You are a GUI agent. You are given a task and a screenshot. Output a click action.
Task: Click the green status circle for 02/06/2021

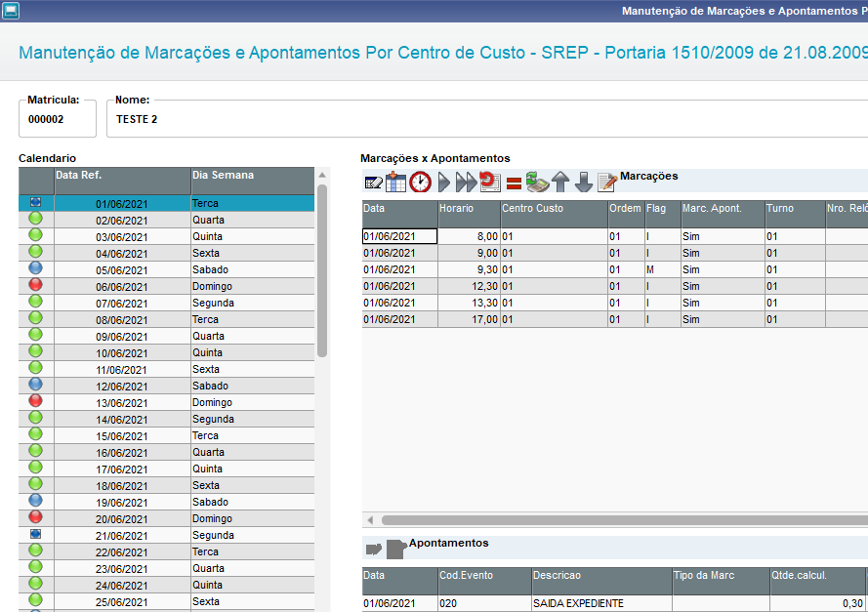(x=35, y=218)
